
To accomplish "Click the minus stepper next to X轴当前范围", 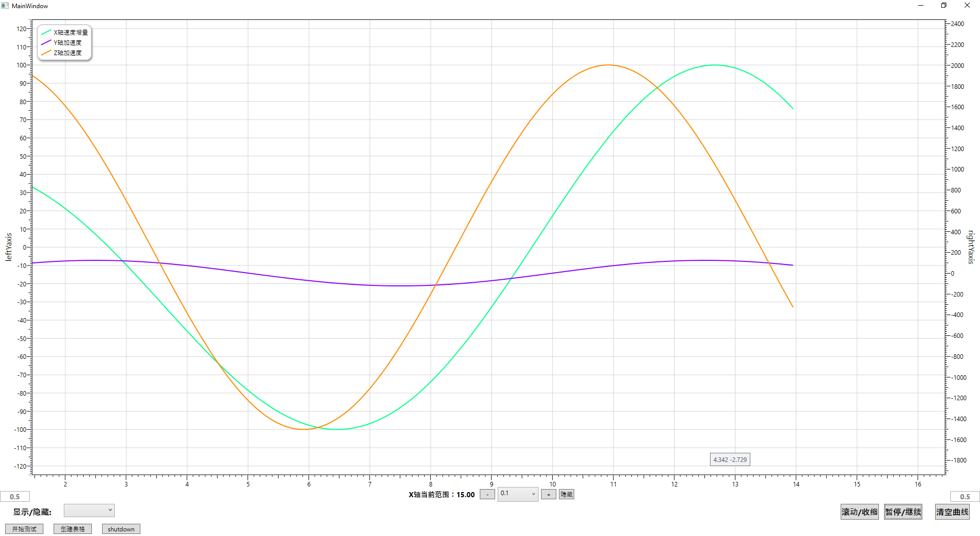I will click(486, 494).
